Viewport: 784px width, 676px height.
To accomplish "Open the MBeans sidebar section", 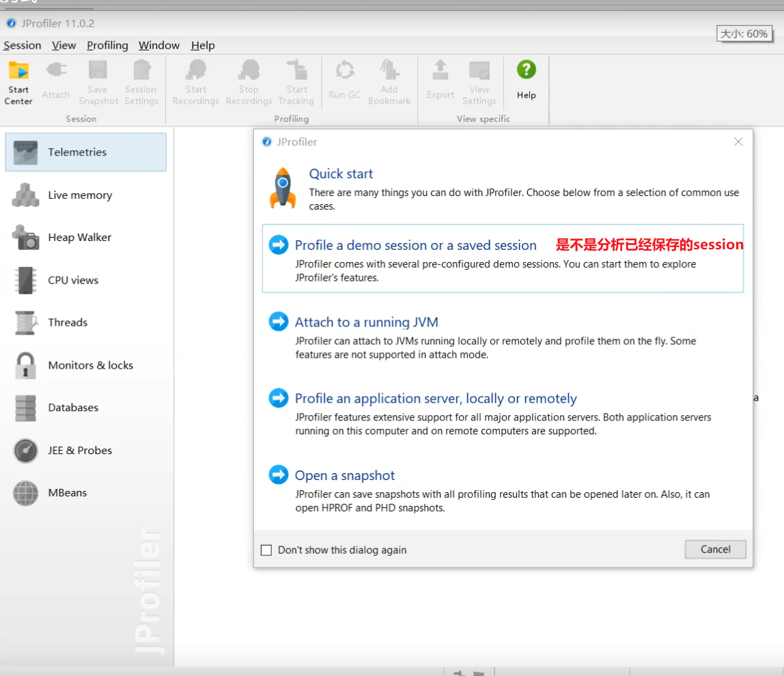I will [x=86, y=492].
